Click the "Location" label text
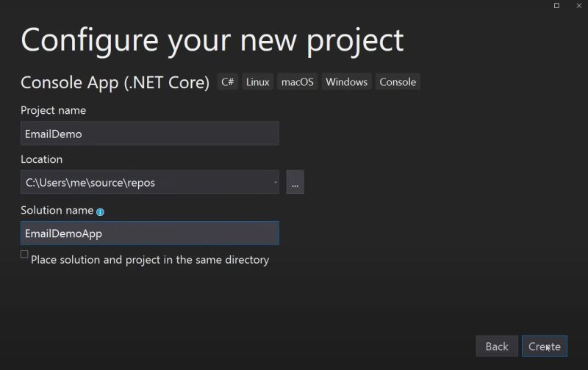This screenshot has height=370, width=588. (41, 159)
